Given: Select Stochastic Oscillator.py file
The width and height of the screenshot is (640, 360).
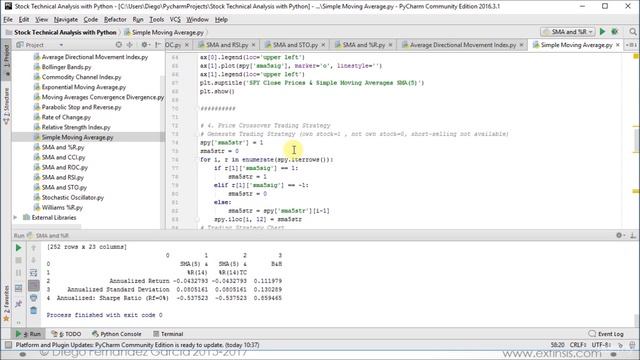Looking at the screenshot, I should [x=73, y=198].
